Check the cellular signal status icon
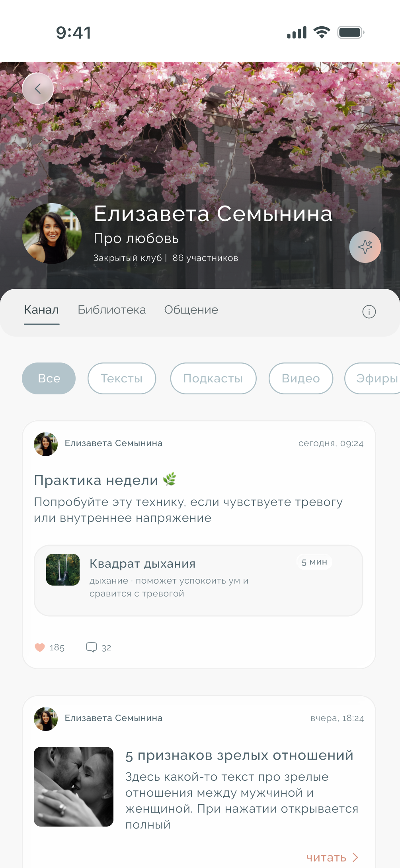 coord(297,33)
